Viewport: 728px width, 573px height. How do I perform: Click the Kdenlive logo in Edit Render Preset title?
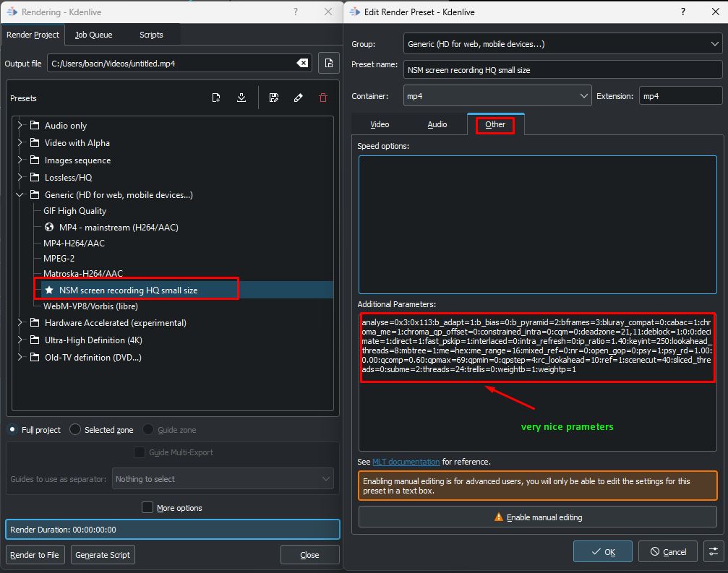(355, 12)
